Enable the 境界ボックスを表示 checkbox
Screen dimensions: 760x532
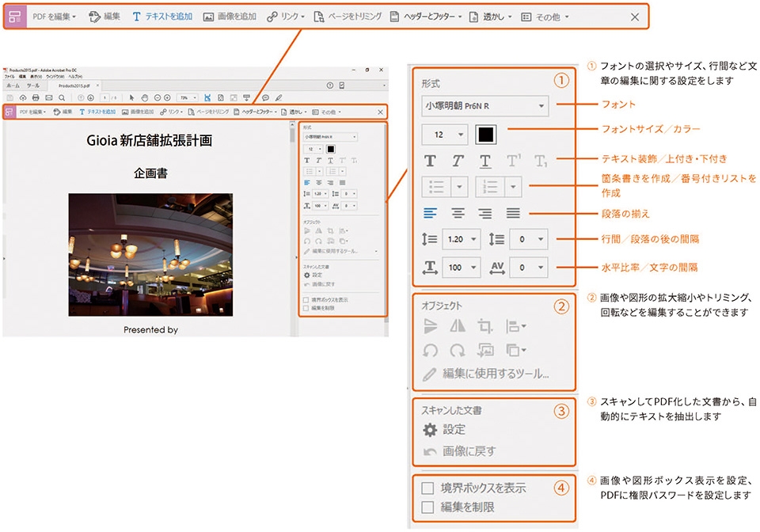coord(427,488)
